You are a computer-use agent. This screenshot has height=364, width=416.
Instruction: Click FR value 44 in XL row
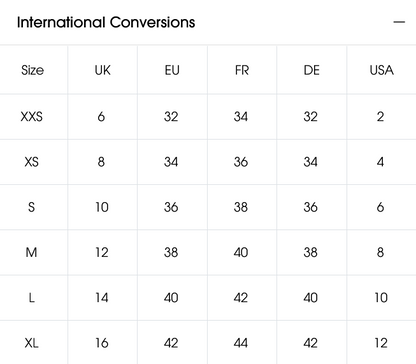pos(241,343)
